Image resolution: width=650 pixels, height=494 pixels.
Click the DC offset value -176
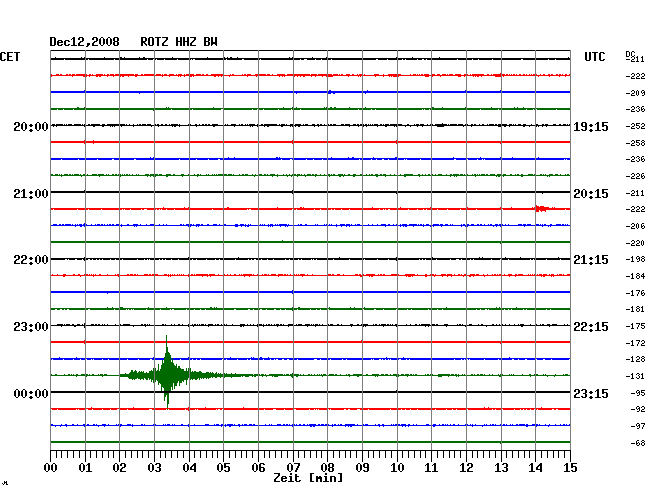(635, 293)
